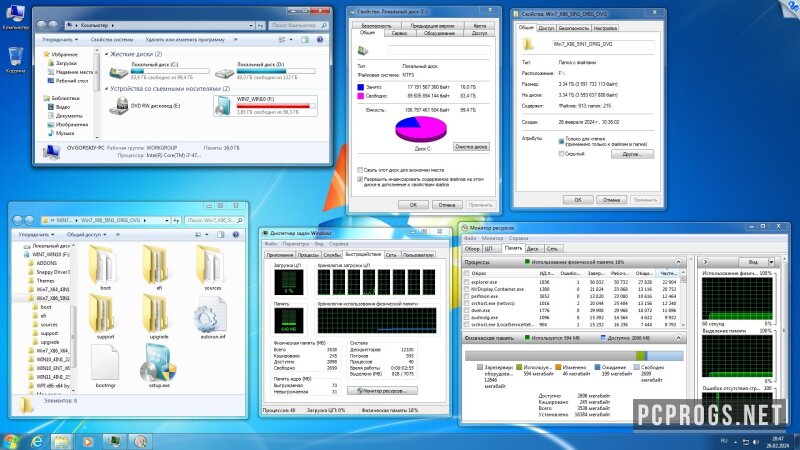
Task: Click Resource Monitor taskbar icon
Action: 140,441
